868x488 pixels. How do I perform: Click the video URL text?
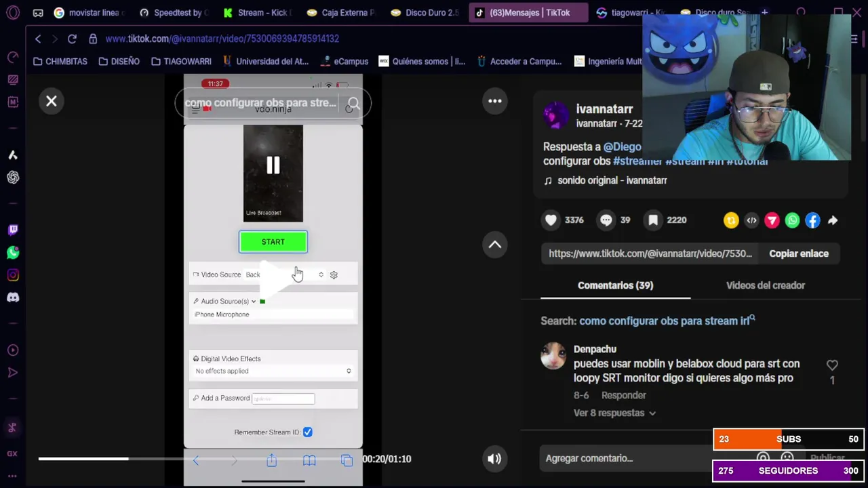pos(650,253)
